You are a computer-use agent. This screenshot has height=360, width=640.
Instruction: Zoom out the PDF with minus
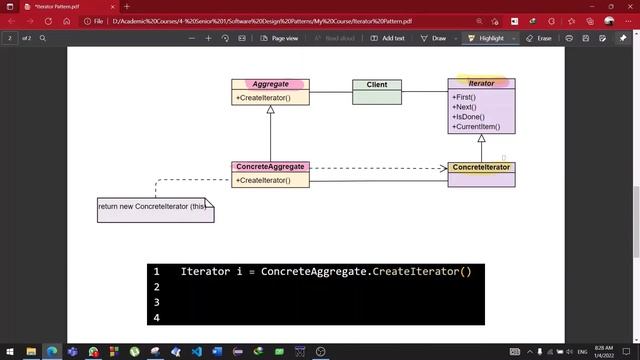point(191,38)
